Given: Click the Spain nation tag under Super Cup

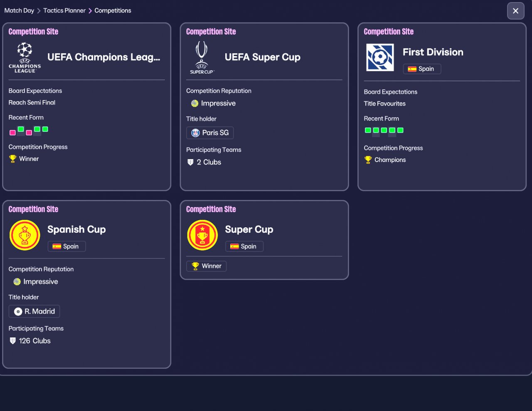Looking at the screenshot, I should (x=244, y=246).
